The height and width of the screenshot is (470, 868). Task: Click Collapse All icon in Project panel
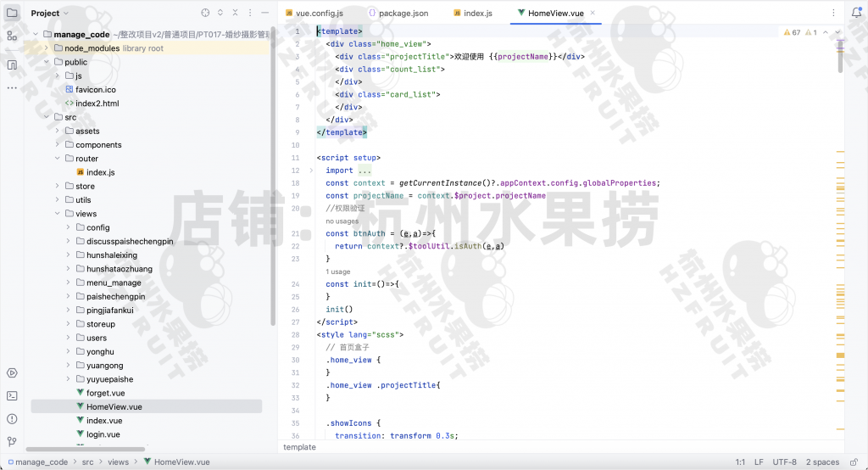click(x=236, y=14)
